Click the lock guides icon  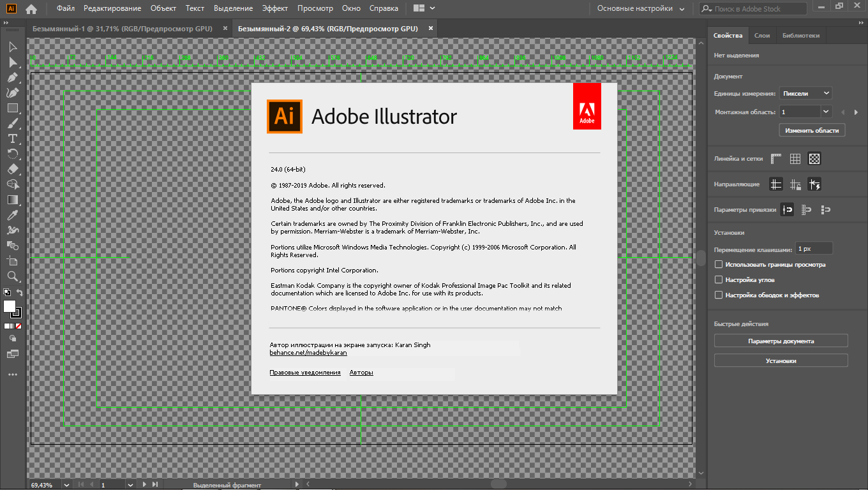point(795,184)
